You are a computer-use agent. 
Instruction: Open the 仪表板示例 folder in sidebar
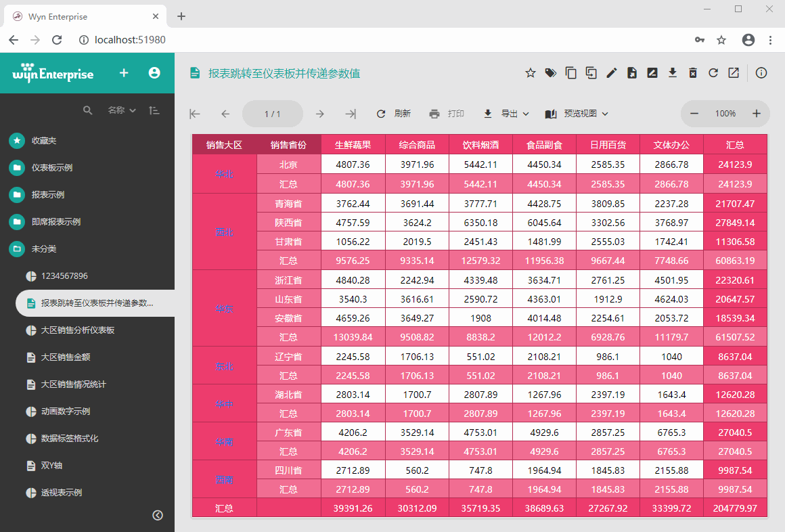click(52, 168)
